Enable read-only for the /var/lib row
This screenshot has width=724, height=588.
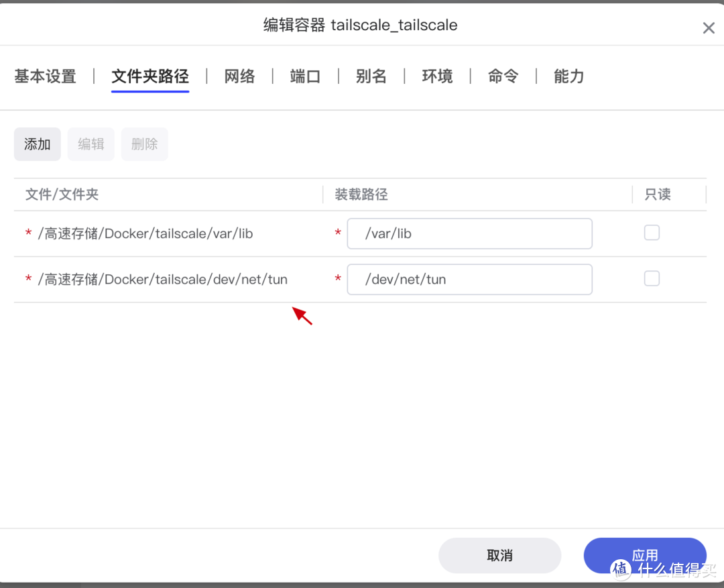pyautogui.click(x=652, y=233)
